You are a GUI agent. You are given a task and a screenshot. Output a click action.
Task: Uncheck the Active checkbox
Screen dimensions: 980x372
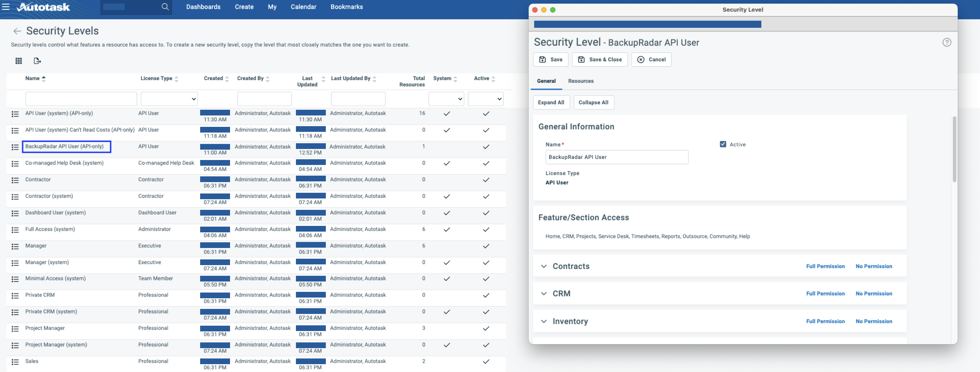[x=723, y=144]
